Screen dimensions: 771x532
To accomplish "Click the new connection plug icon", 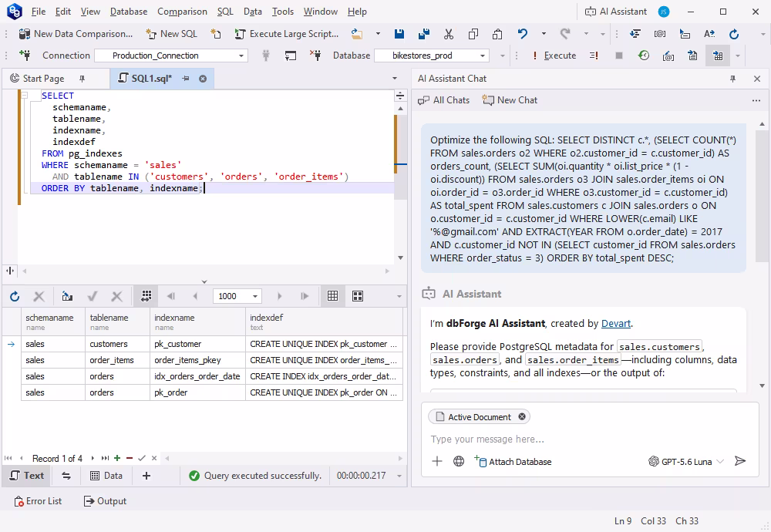I will pyautogui.click(x=25, y=56).
